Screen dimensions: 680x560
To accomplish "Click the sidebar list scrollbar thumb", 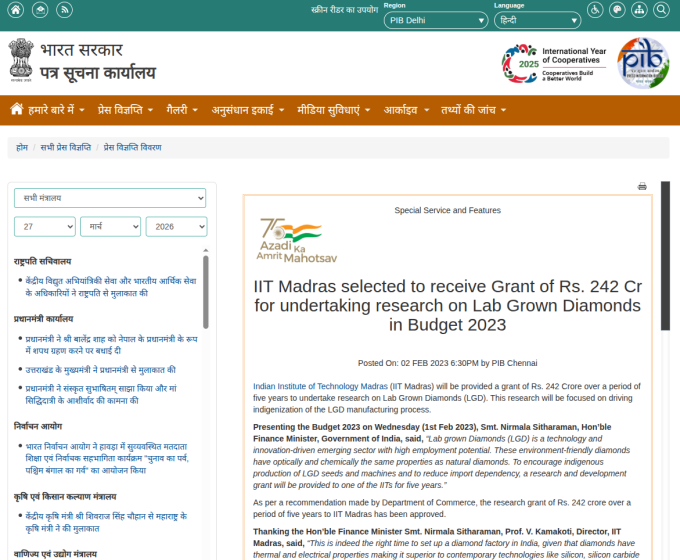I will [206, 292].
